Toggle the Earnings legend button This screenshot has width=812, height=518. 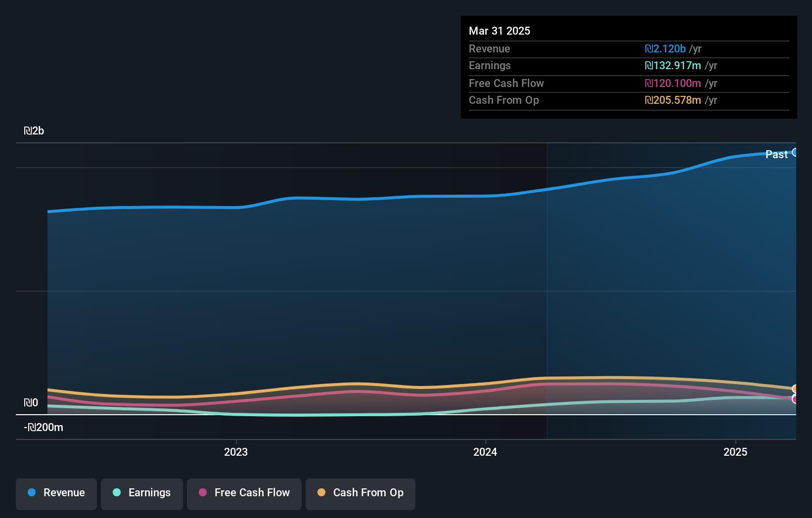click(x=142, y=494)
